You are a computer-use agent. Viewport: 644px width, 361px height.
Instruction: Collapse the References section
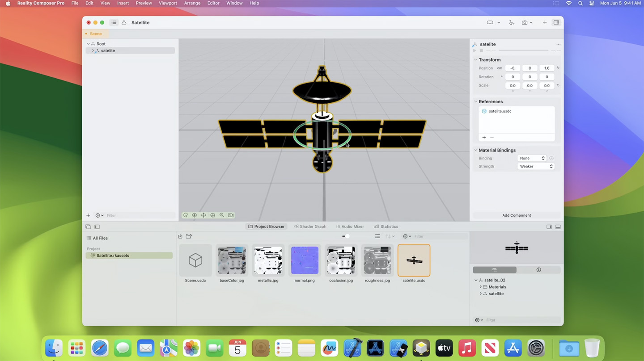475,101
